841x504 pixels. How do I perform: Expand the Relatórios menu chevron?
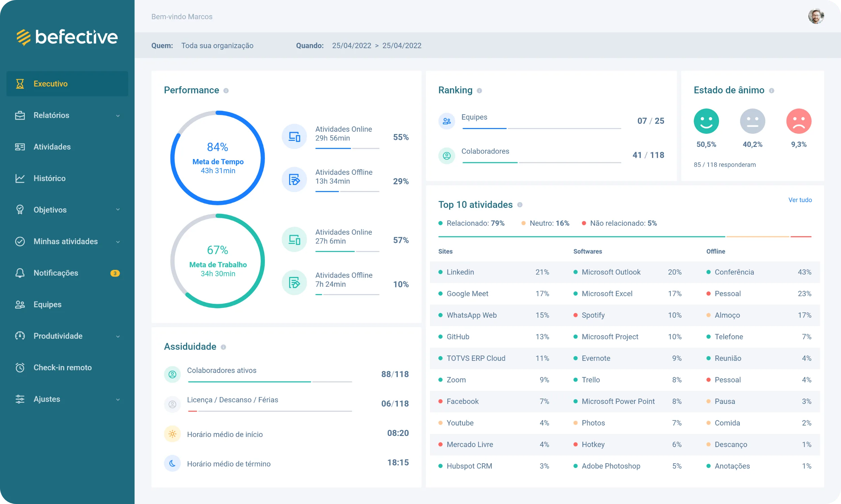[x=118, y=116]
